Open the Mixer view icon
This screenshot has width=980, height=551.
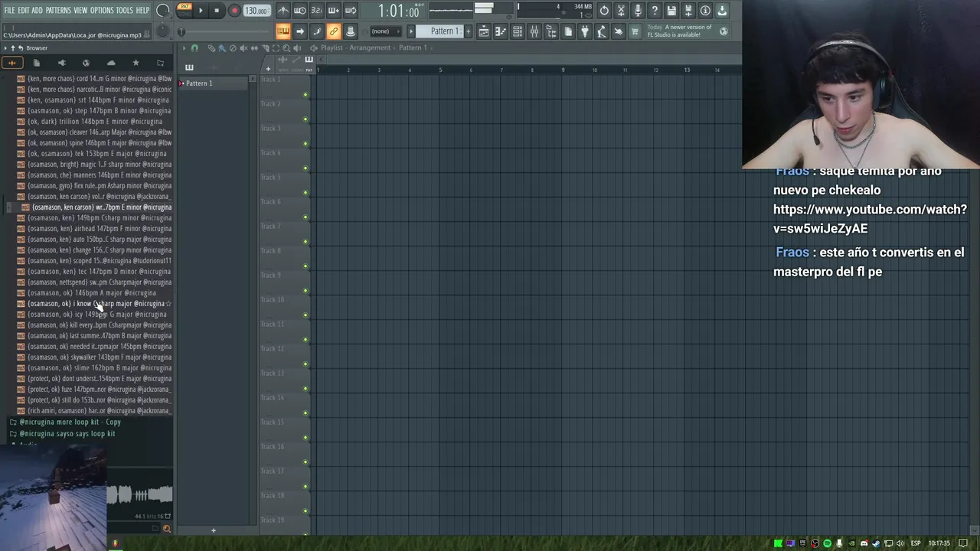click(x=534, y=31)
